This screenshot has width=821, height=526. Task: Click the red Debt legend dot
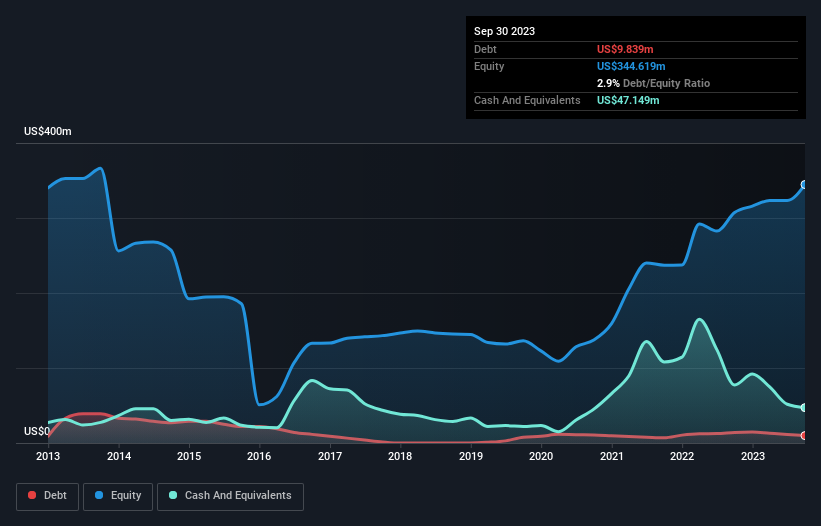pyautogui.click(x=32, y=495)
